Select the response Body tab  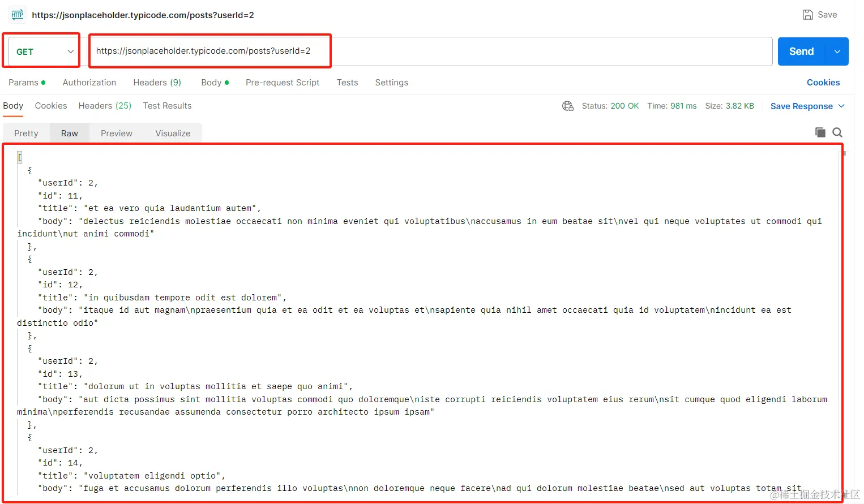(x=13, y=106)
